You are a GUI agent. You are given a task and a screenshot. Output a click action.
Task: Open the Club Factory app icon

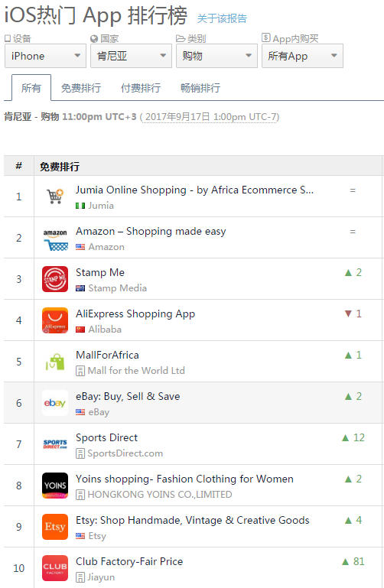(x=55, y=567)
